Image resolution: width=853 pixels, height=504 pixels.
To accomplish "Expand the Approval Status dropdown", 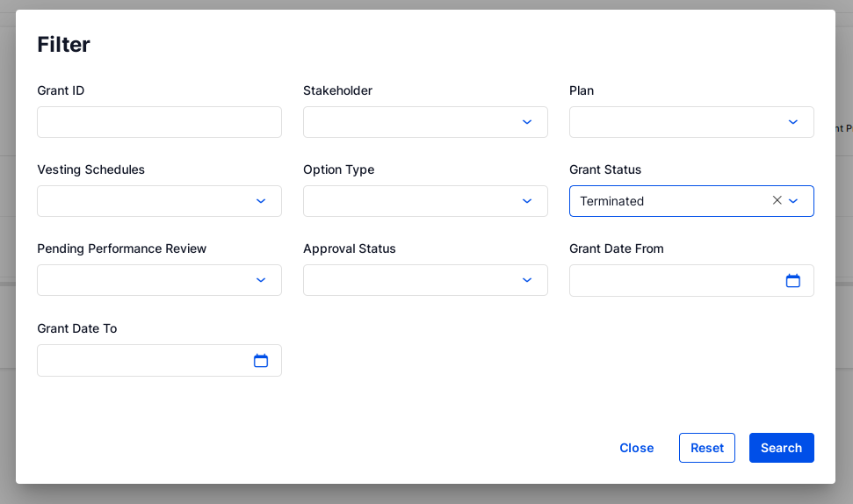I will point(526,280).
